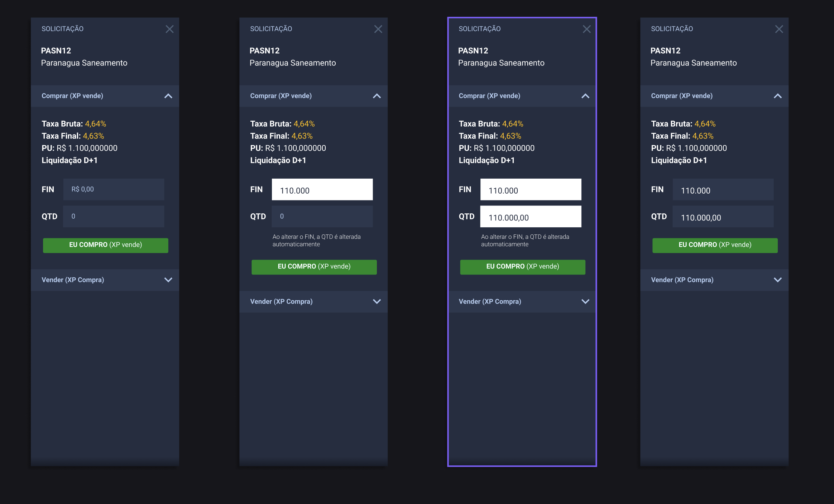834x504 pixels.
Task: Focus empty FIN field showing R$ 0,00
Action: click(x=114, y=189)
